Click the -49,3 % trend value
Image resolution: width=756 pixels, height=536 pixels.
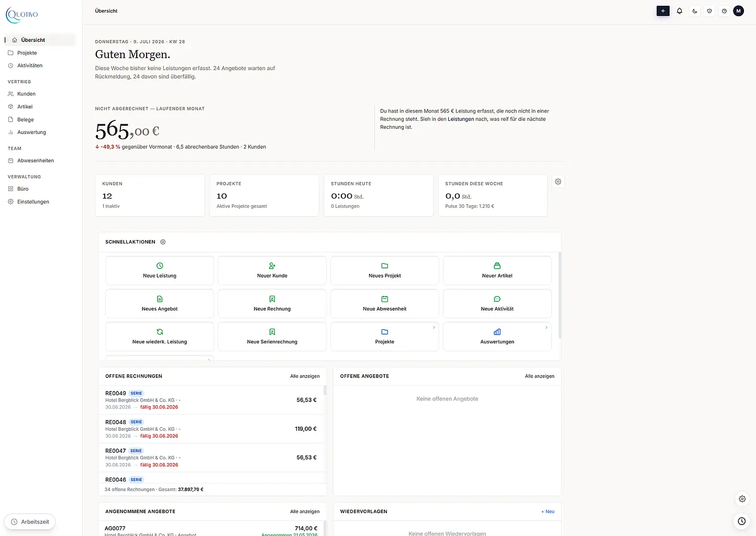pyautogui.click(x=108, y=147)
